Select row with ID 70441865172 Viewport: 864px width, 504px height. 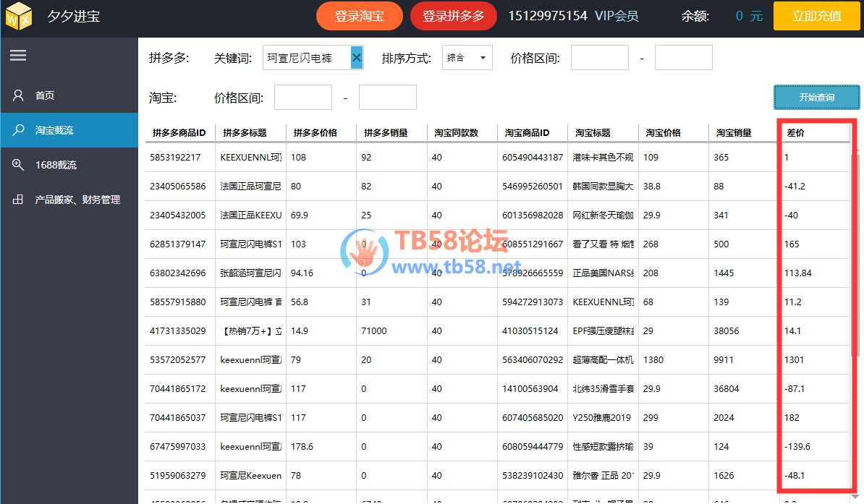(498, 389)
